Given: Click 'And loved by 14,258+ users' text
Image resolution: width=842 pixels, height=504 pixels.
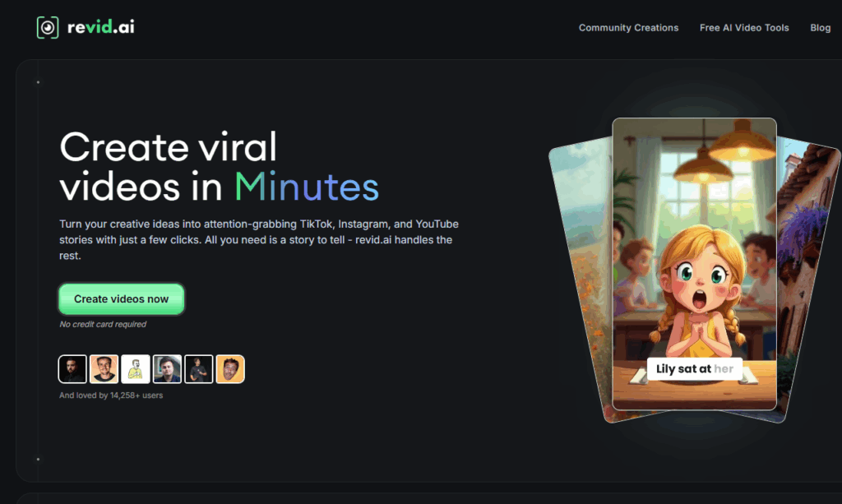Looking at the screenshot, I should [x=111, y=395].
